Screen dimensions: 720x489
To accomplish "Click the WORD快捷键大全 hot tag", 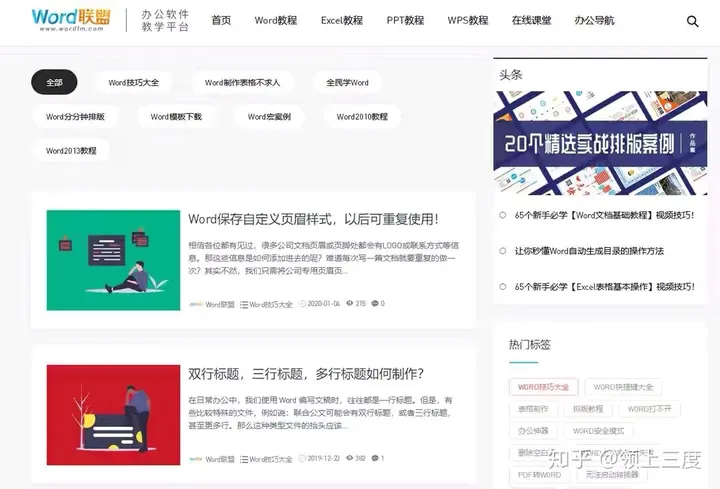I will tap(623, 387).
